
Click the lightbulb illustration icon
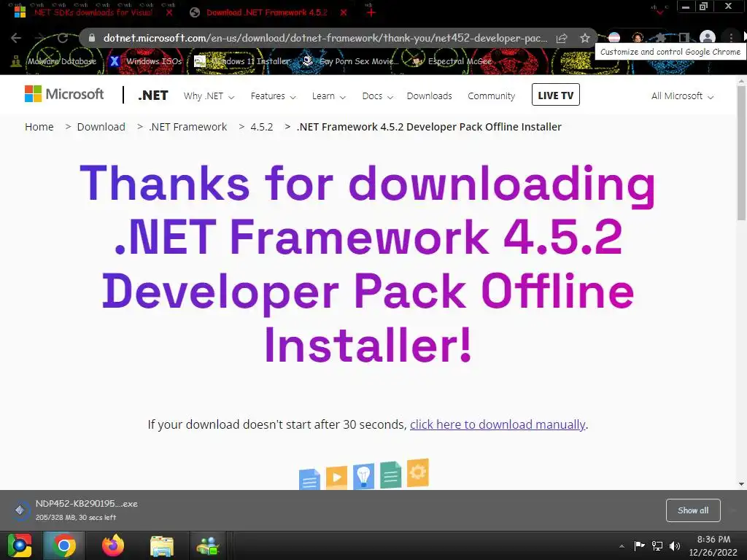pyautogui.click(x=363, y=476)
